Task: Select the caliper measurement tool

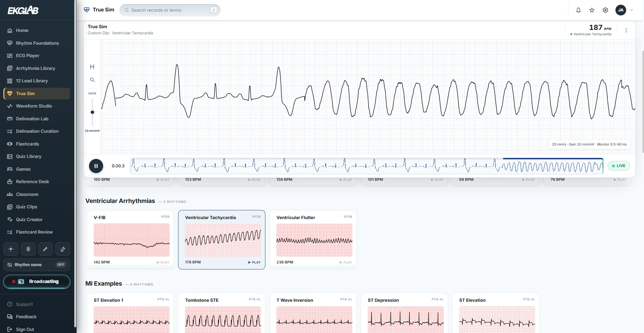Action: (92, 67)
